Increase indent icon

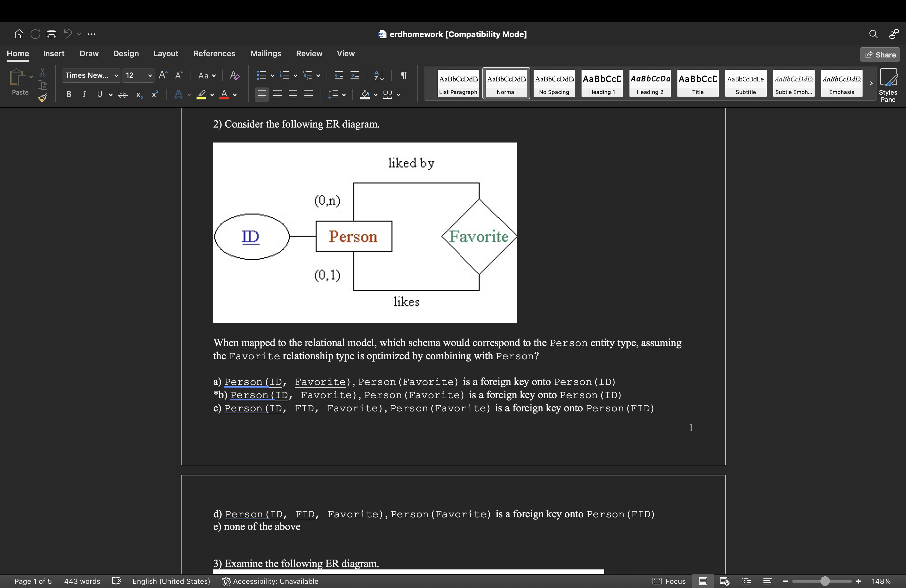click(354, 75)
